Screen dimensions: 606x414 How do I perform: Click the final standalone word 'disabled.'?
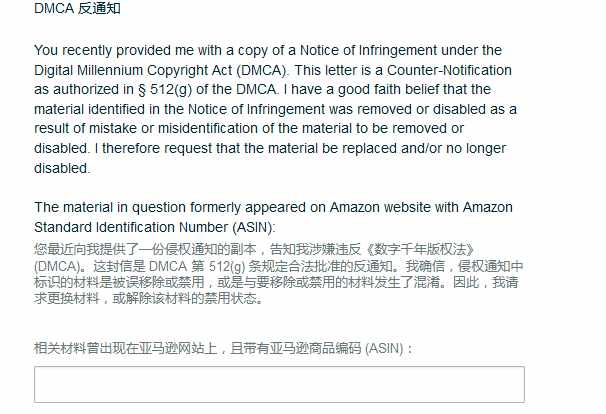tap(62, 168)
